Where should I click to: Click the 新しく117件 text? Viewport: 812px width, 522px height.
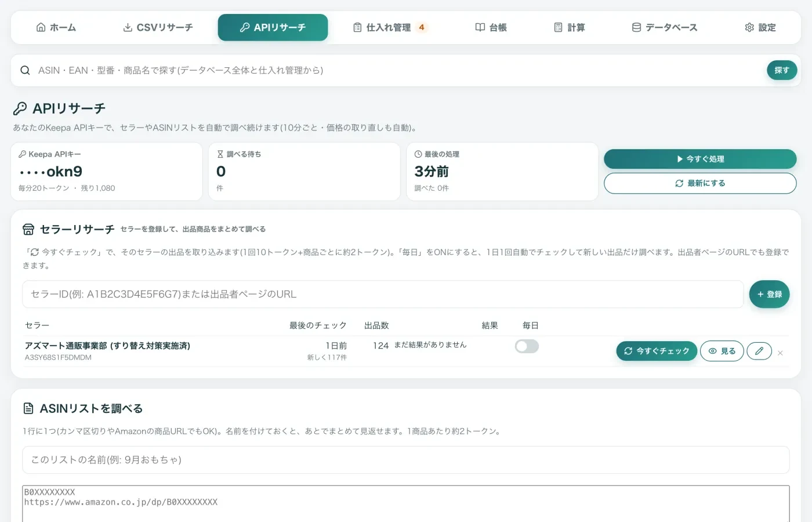[327, 357]
